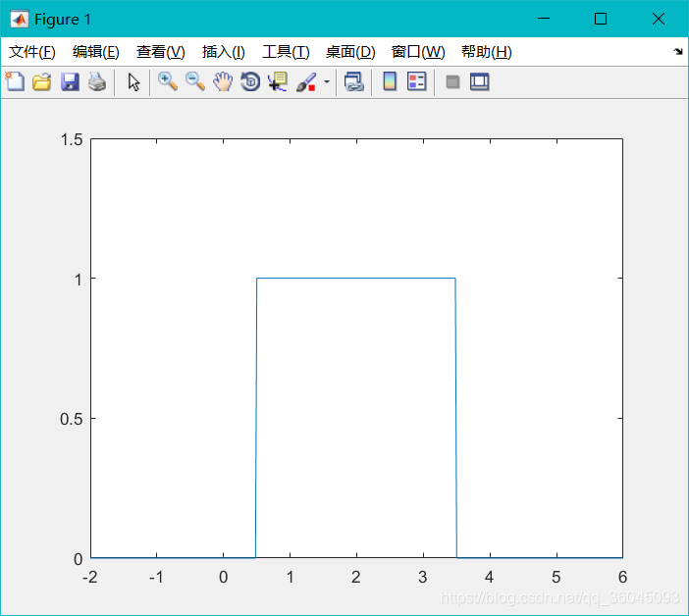Save the figure with the floppy disk icon

coord(69,82)
